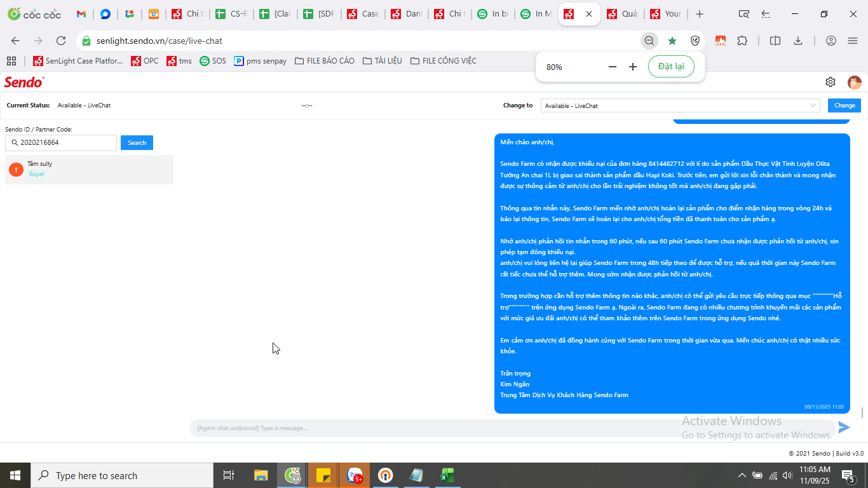Open the browser shield protection icon
This screenshot has width=868, height=488.
pyautogui.click(x=695, y=41)
